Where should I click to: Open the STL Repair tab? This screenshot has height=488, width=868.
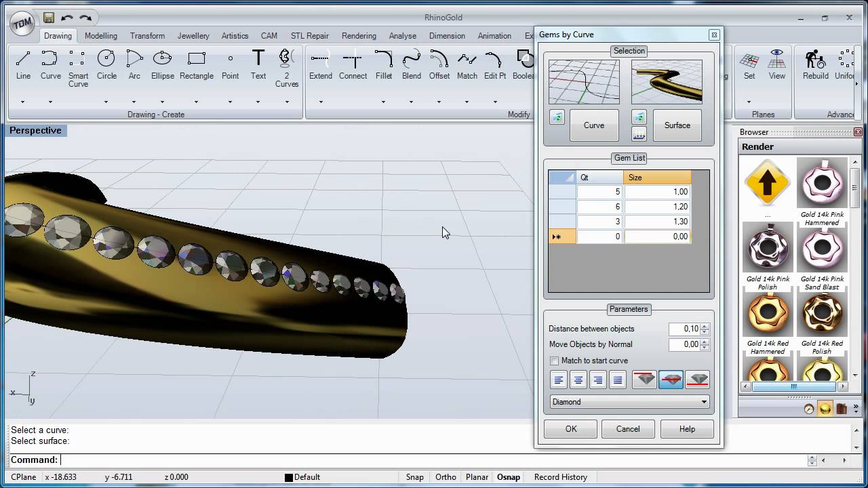[310, 36]
